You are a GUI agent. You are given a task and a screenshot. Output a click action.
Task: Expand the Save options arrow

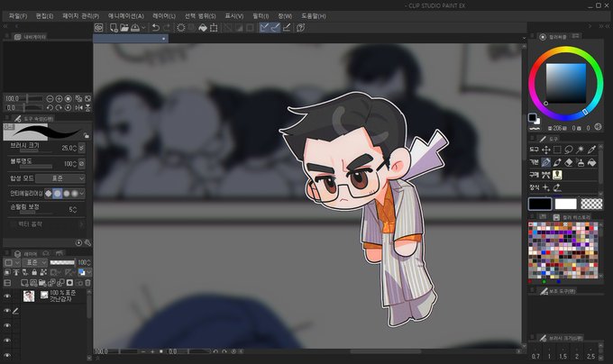tap(143, 28)
